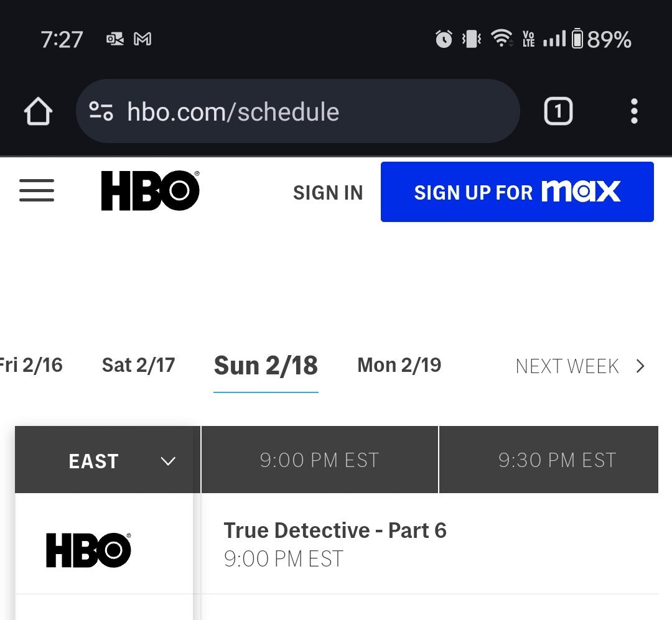Tap the Outlook notification icon in status bar
This screenshot has width=672, height=620.
point(115,39)
